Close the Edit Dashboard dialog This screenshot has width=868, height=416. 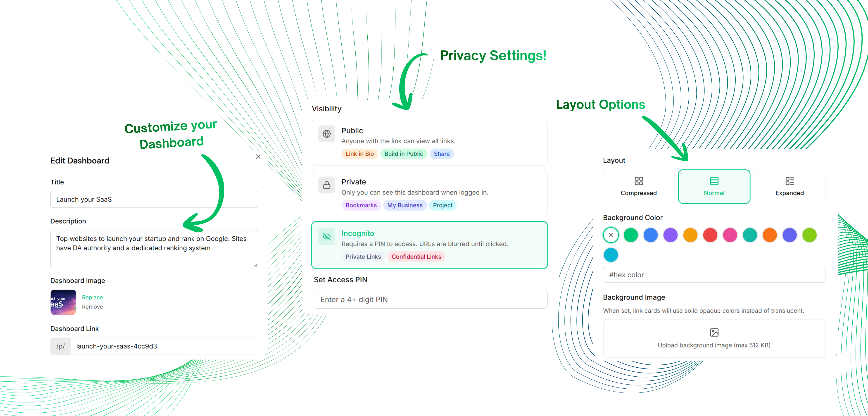tap(258, 157)
